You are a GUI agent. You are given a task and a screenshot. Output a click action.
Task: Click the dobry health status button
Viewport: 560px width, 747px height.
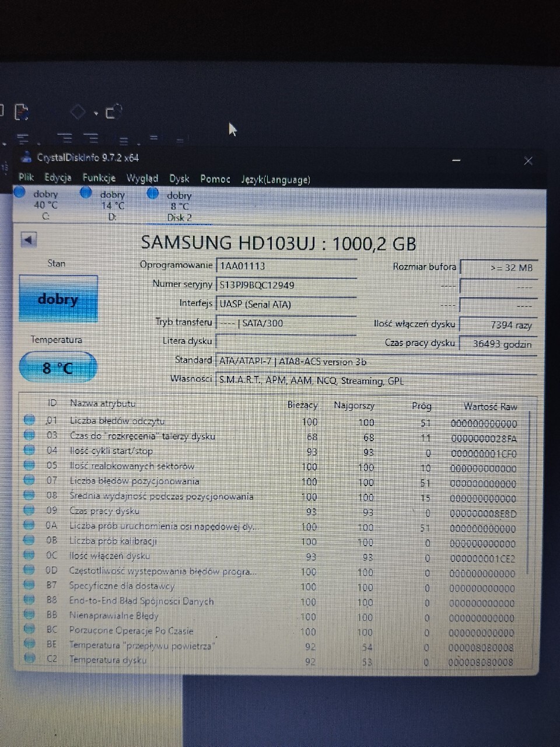point(58,299)
